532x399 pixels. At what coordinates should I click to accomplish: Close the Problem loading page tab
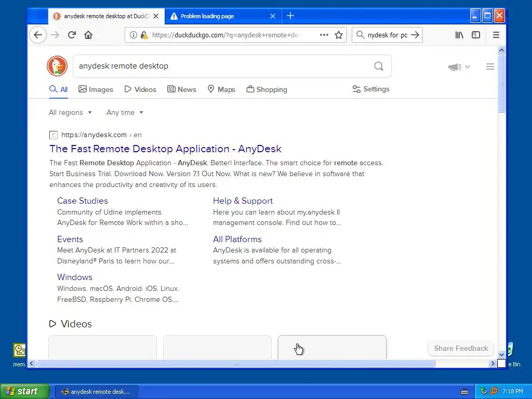(272, 16)
